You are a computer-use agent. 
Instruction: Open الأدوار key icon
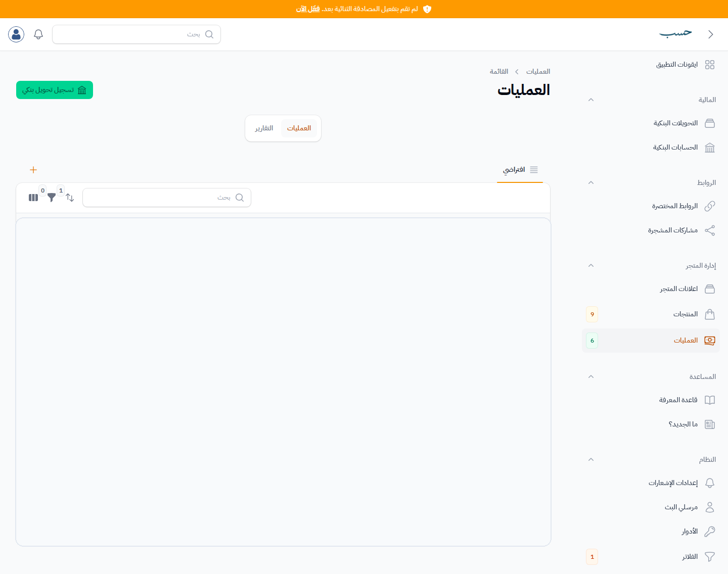tap(710, 532)
